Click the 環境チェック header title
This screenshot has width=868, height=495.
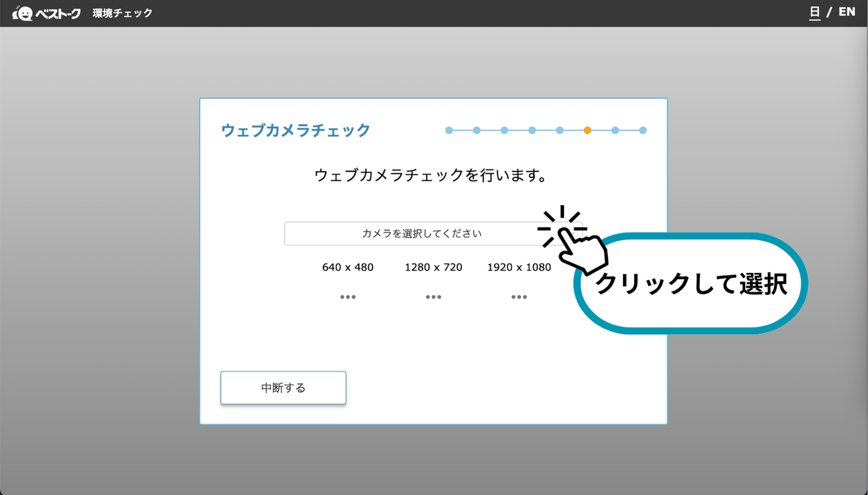122,13
